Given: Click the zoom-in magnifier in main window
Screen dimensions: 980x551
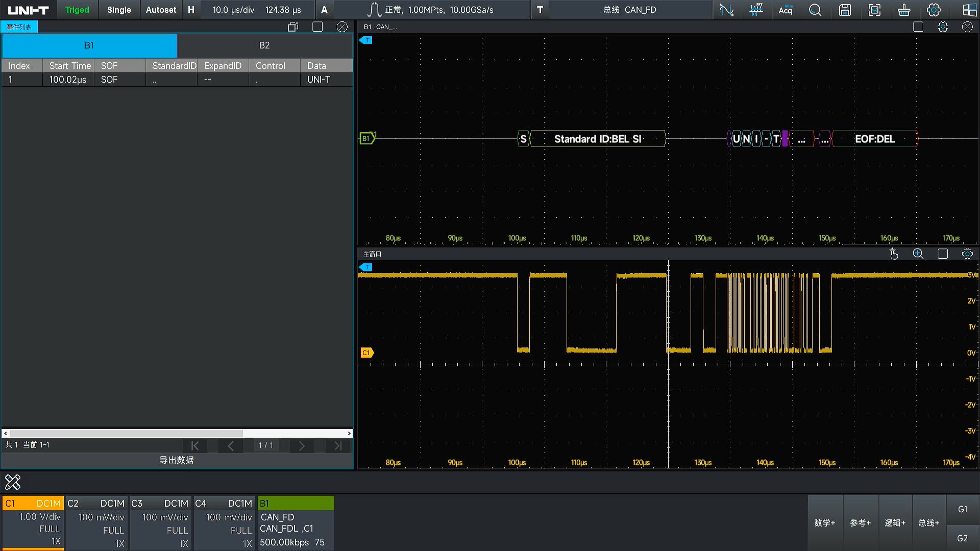Looking at the screenshot, I should click(x=918, y=254).
